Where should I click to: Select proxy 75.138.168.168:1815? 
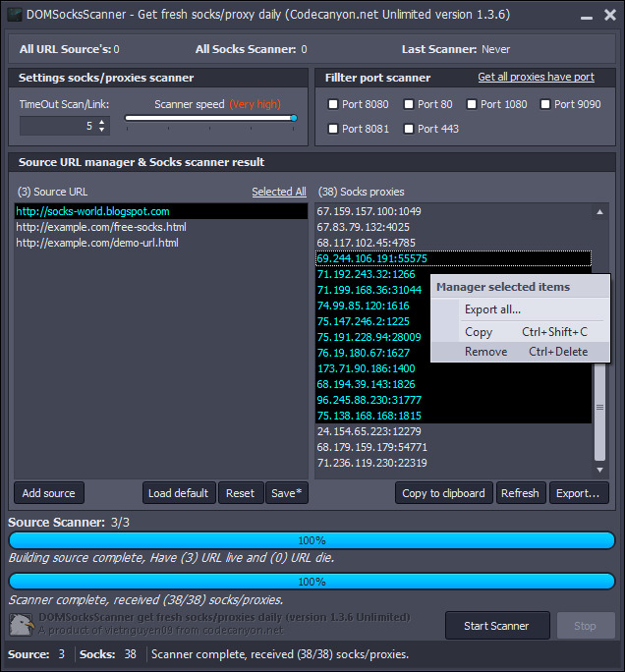pos(454,416)
